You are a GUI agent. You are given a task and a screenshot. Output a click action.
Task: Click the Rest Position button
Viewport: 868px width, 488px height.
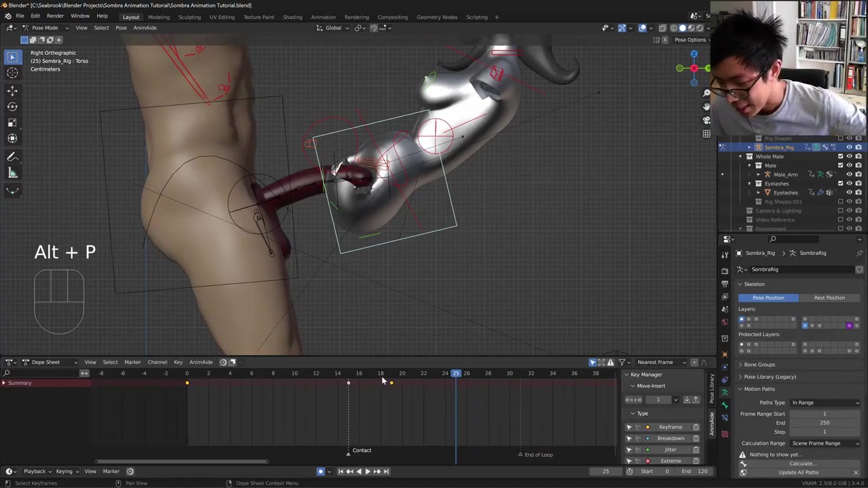pyautogui.click(x=829, y=298)
